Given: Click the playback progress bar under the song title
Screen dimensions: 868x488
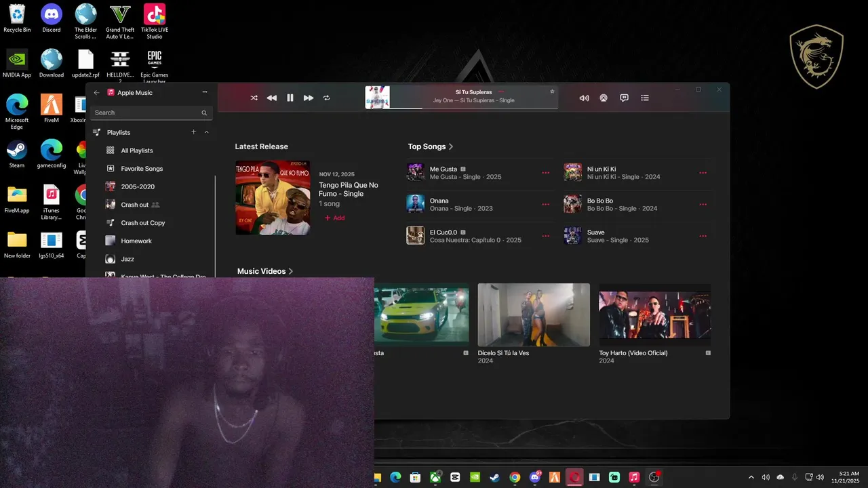Looking at the screenshot, I should 473,108.
